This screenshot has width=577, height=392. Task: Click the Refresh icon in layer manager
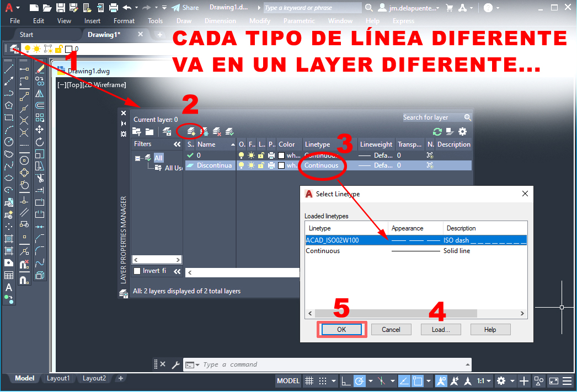(x=437, y=132)
